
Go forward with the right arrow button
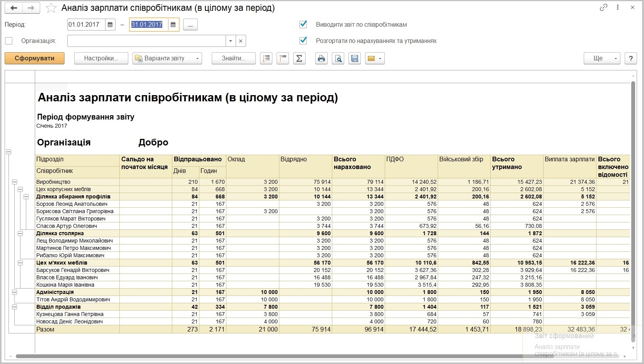pos(31,8)
